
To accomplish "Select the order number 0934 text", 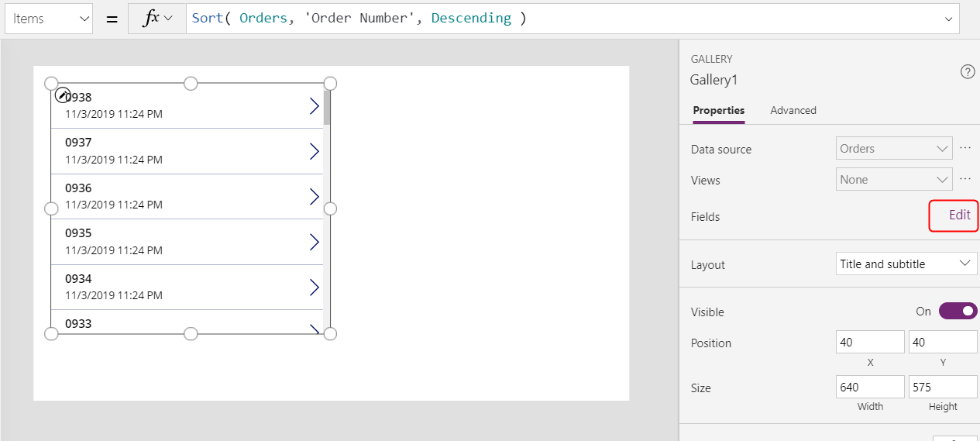I will tap(78, 278).
